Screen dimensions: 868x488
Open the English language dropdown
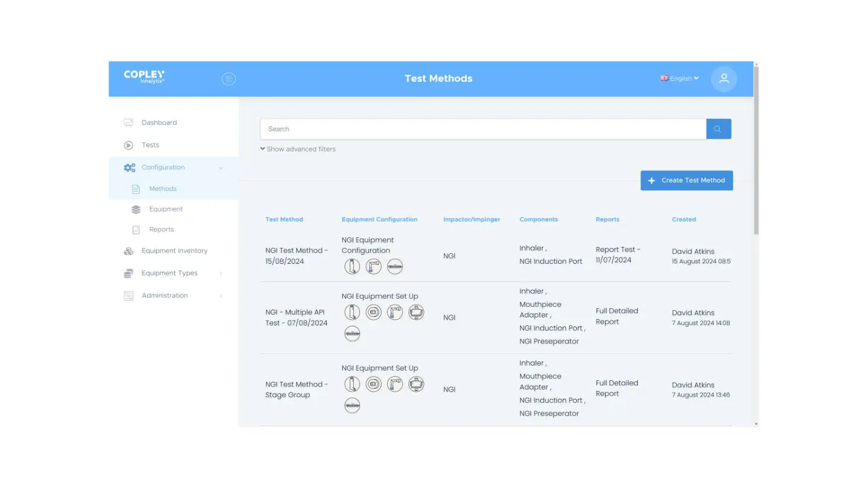[680, 78]
